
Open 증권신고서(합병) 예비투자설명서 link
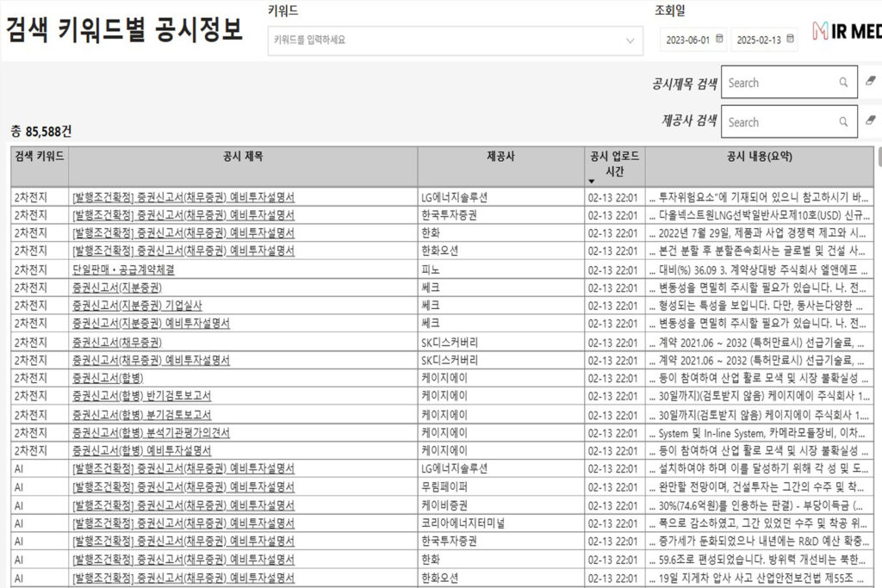click(142, 451)
